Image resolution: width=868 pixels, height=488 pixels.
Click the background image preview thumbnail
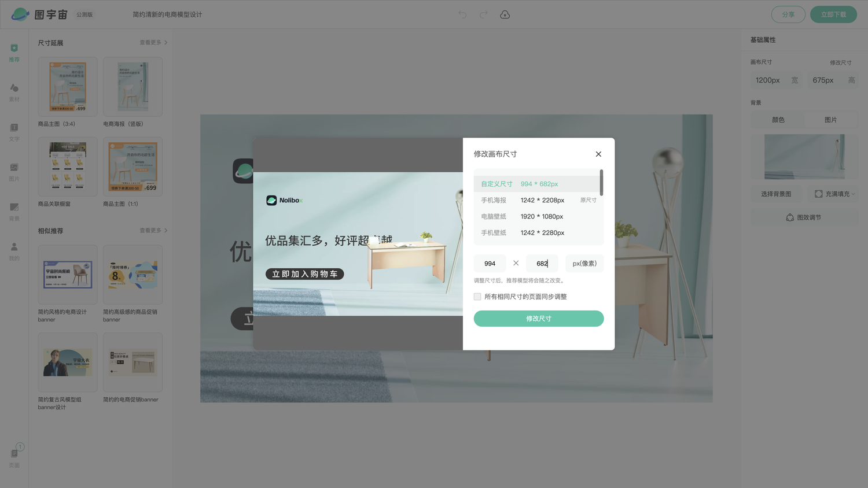804,157
